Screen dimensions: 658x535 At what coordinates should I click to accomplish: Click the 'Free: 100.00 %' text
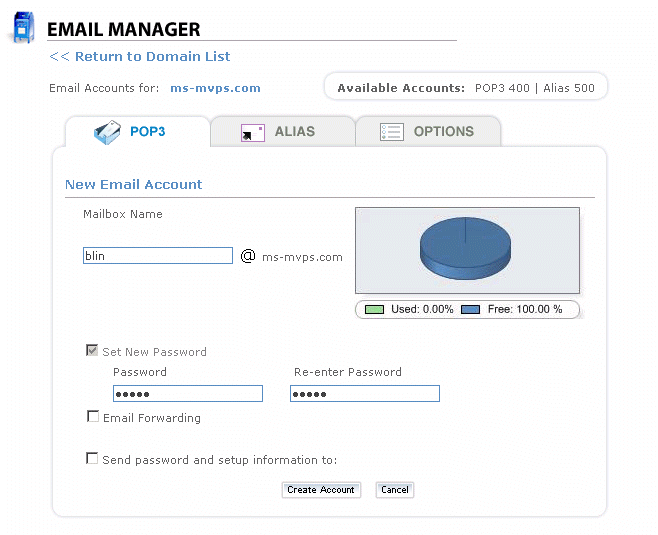coord(525,309)
